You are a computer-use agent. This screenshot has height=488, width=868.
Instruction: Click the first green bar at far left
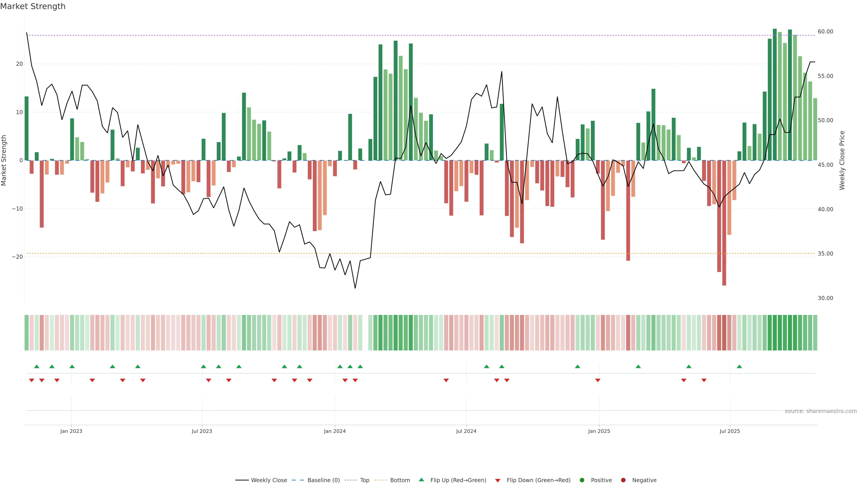point(27,128)
